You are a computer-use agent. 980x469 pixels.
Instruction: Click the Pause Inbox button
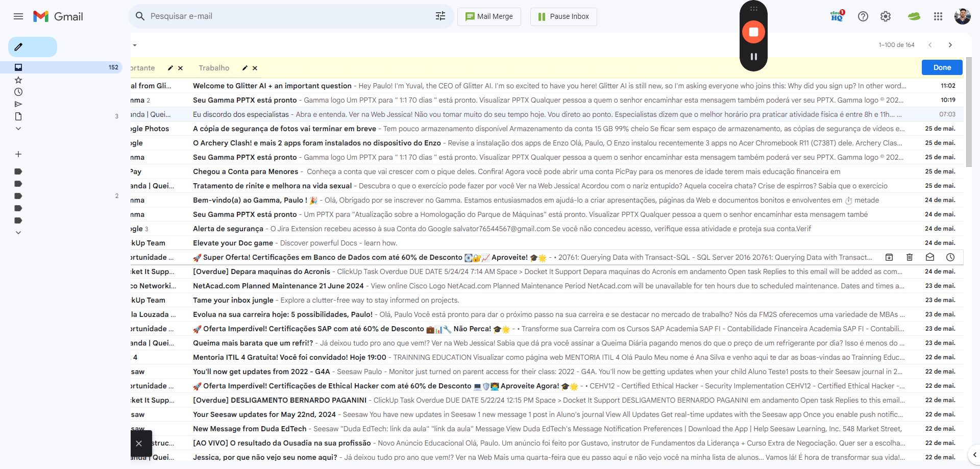563,16
